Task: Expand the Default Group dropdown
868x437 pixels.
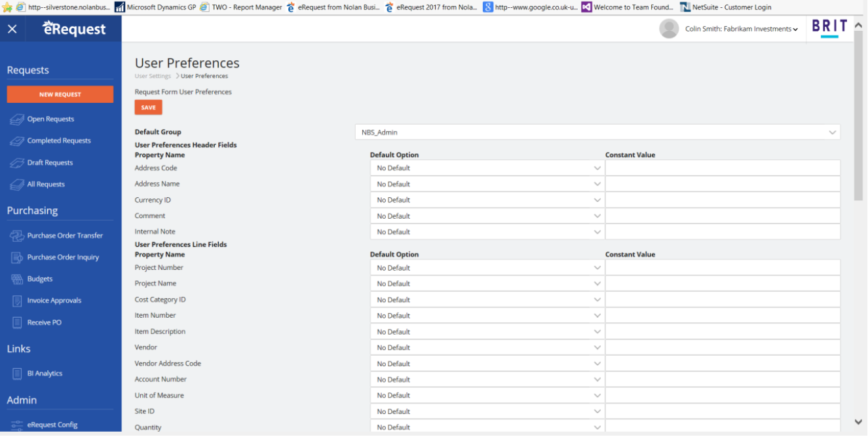Action: [597, 132]
